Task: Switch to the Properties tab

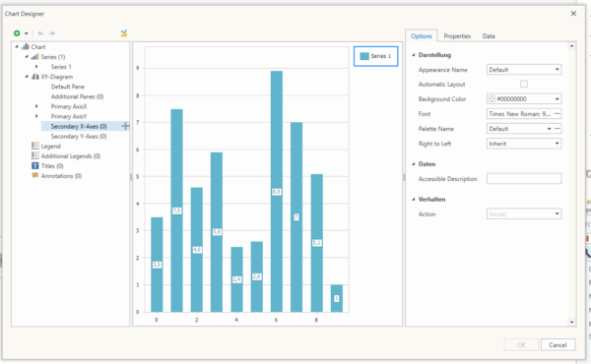Action: tap(457, 36)
